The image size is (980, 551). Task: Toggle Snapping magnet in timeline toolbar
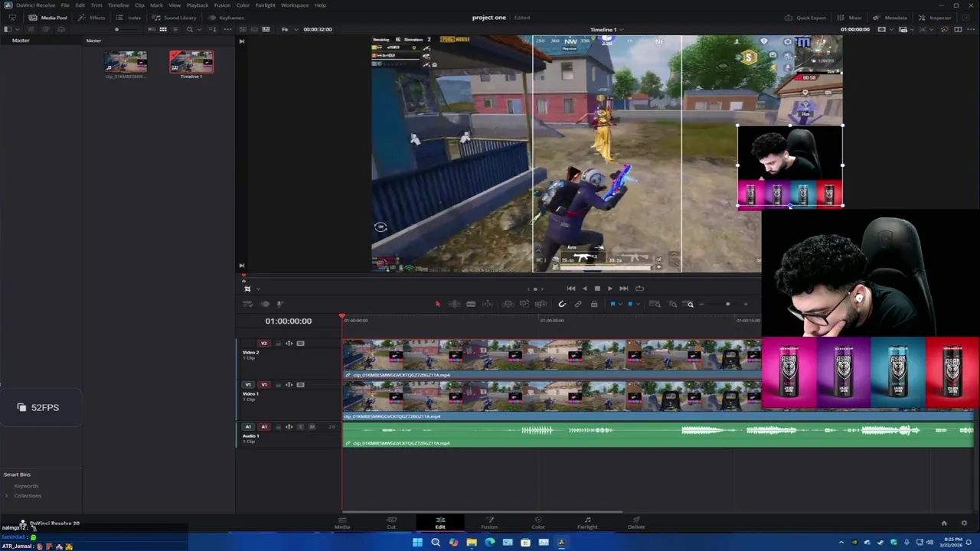[562, 304]
